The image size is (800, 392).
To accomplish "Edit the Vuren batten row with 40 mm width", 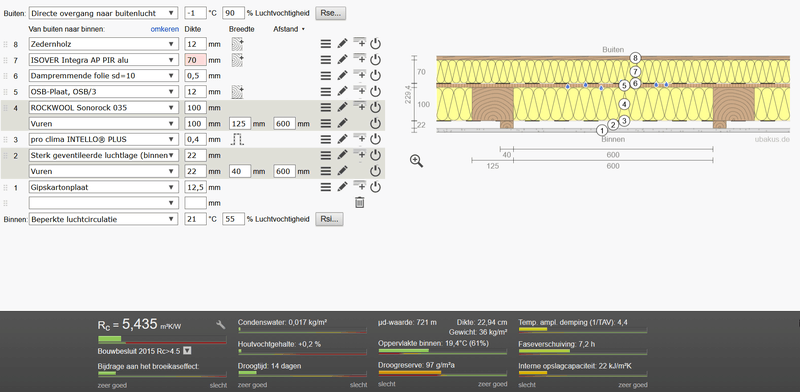I will 342,171.
